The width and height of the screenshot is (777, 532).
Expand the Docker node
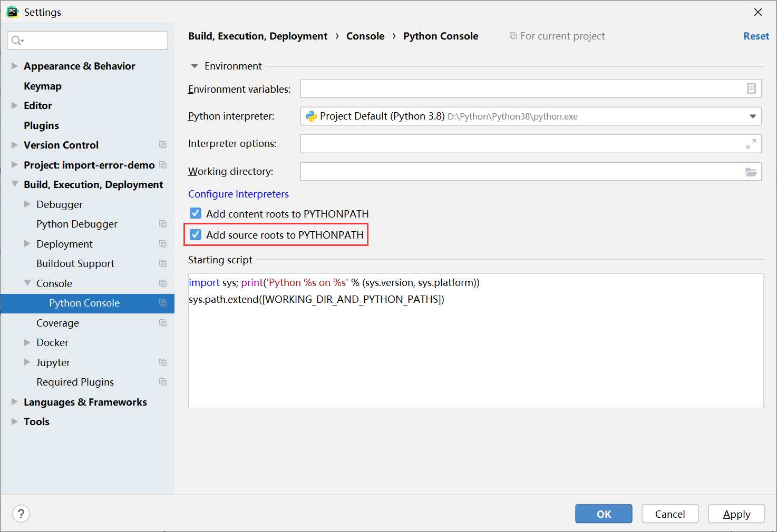click(x=27, y=342)
